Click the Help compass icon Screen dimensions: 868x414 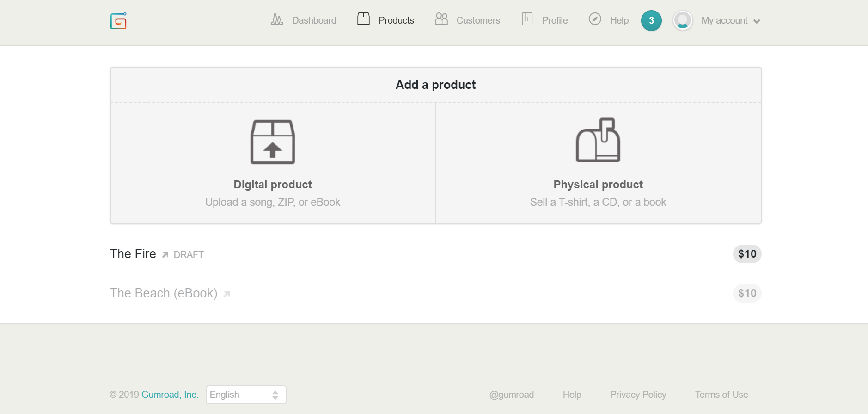click(595, 19)
